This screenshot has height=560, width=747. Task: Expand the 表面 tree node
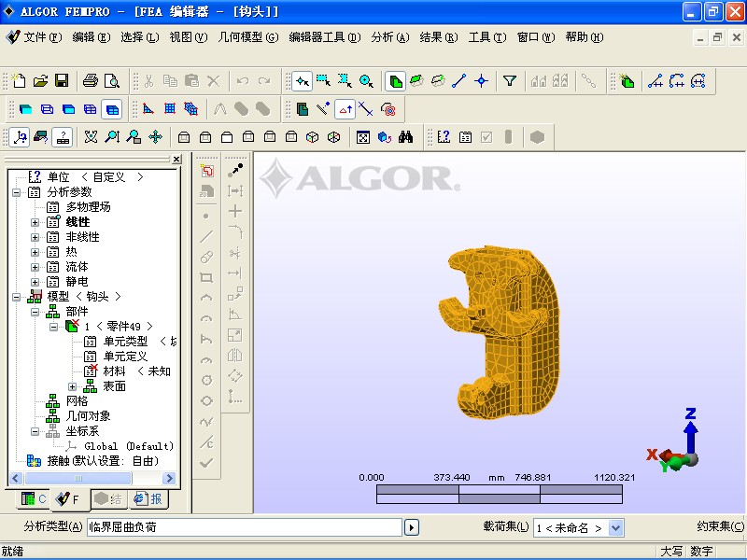73,386
